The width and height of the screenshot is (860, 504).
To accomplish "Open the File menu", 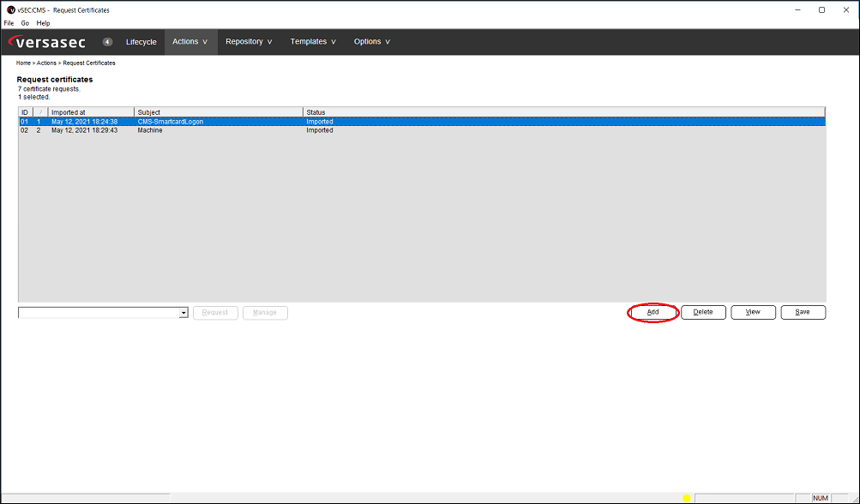I will [9, 23].
